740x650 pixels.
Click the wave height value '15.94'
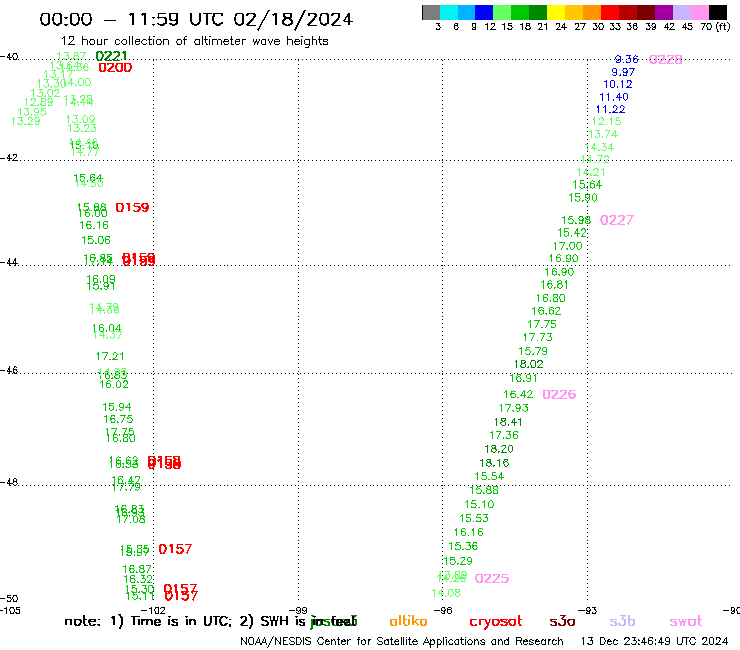coord(117,407)
